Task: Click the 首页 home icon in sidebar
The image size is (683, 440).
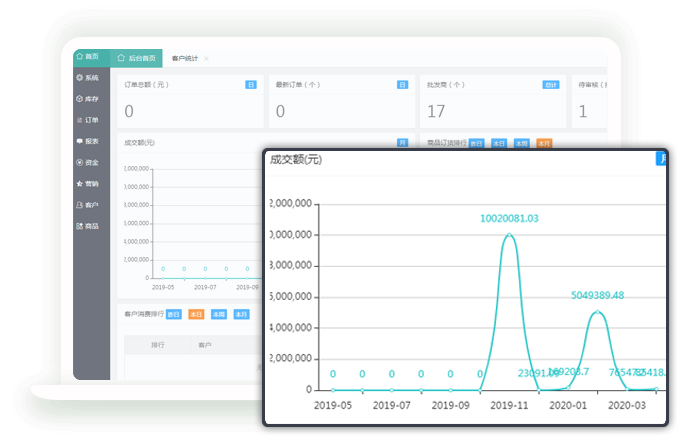Action: pyautogui.click(x=88, y=56)
